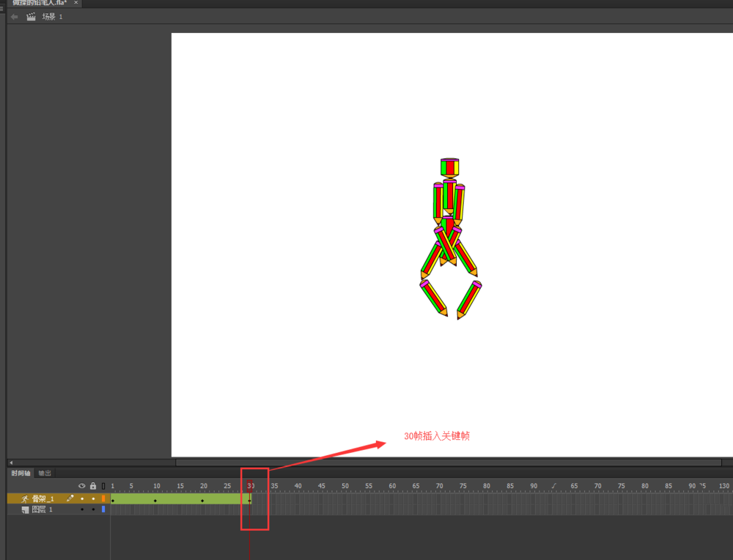Image resolution: width=733 pixels, height=560 pixels.
Task: Click the back arrow beside 场景 1
Action: pos(15,17)
